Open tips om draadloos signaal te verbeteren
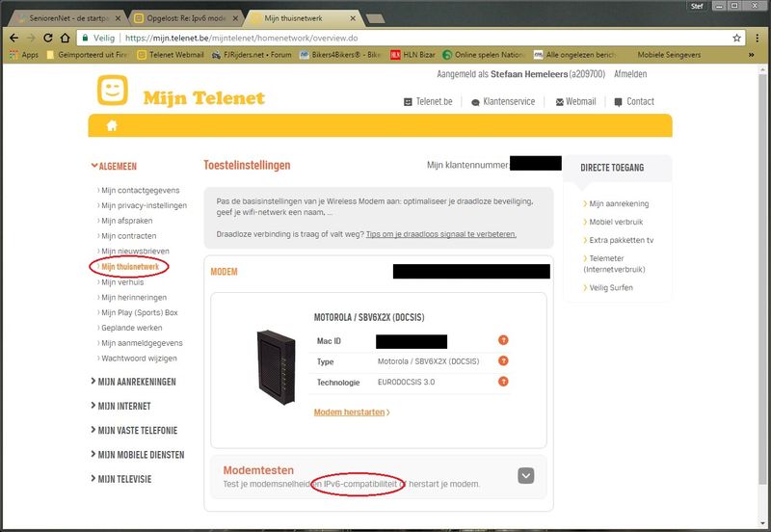771x532 pixels. [441, 234]
